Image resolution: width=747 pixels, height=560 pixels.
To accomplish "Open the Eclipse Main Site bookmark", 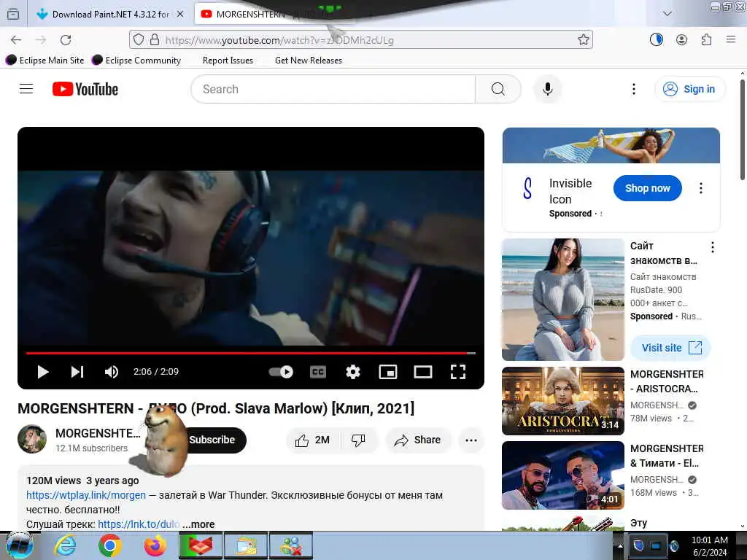I will tap(44, 60).
